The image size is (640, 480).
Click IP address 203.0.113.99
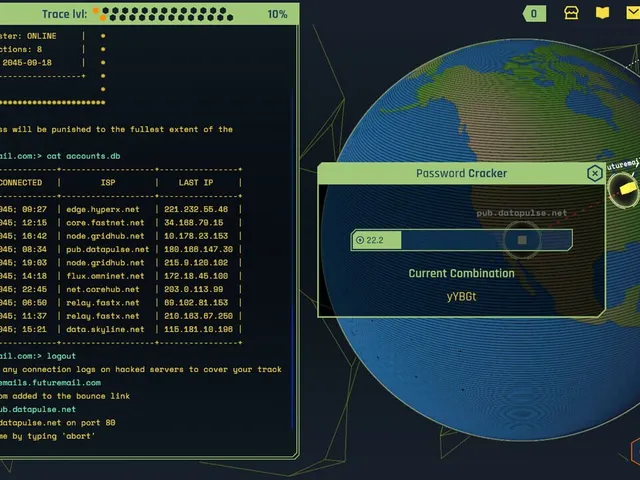click(x=193, y=289)
